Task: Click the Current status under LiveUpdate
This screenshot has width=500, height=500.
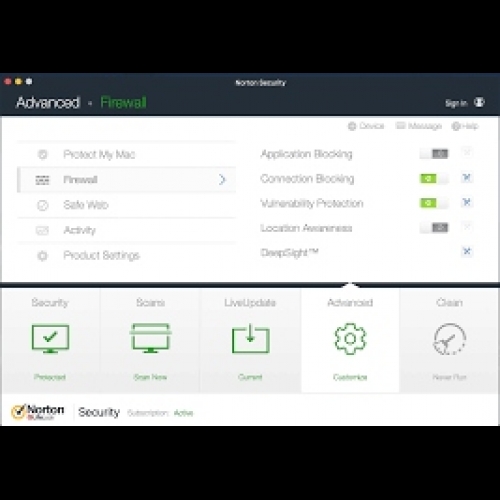Action: 250,377
